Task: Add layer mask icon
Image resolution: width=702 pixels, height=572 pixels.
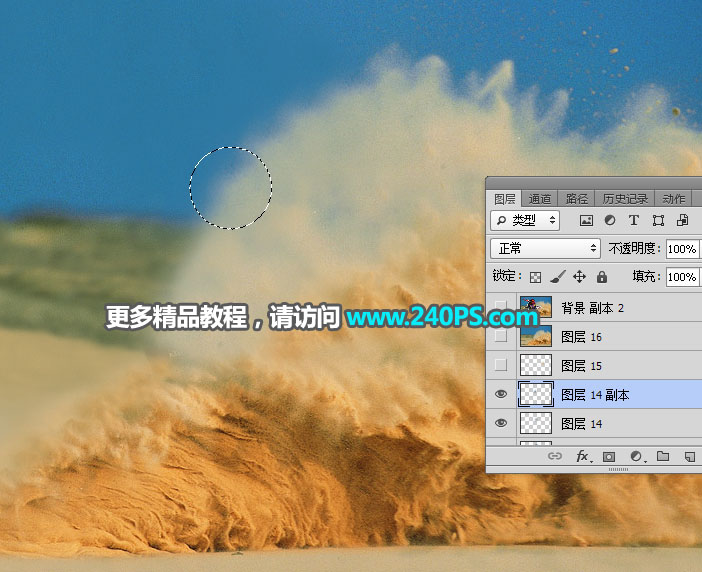Action: (608, 457)
